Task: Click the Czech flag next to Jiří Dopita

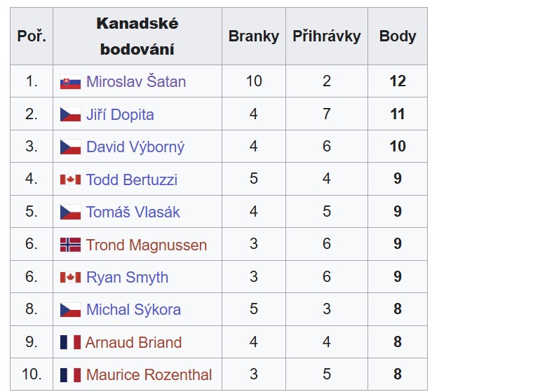Action: (70, 114)
